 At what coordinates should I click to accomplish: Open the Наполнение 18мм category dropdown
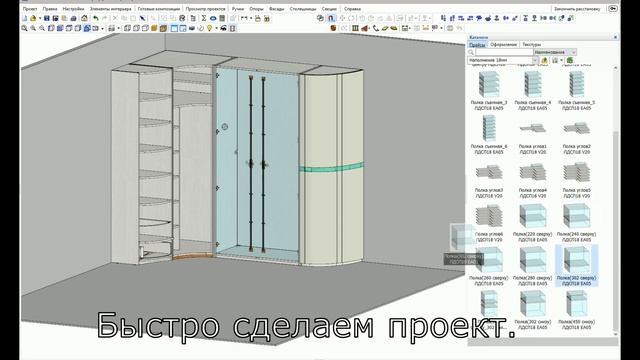coord(503,60)
